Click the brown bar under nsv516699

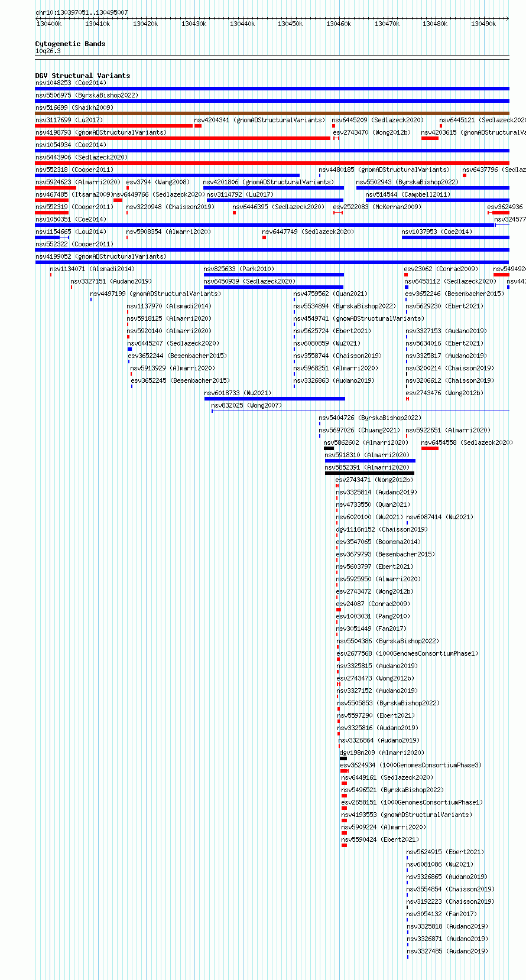[272, 113]
